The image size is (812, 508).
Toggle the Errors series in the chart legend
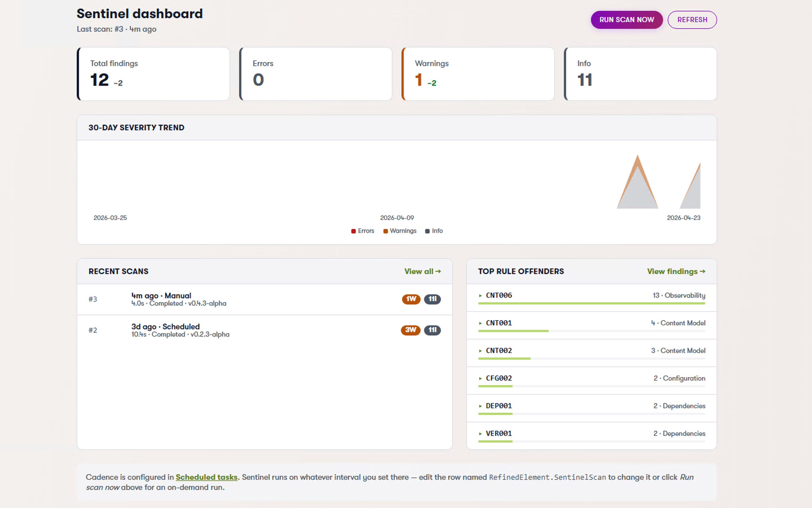point(363,231)
